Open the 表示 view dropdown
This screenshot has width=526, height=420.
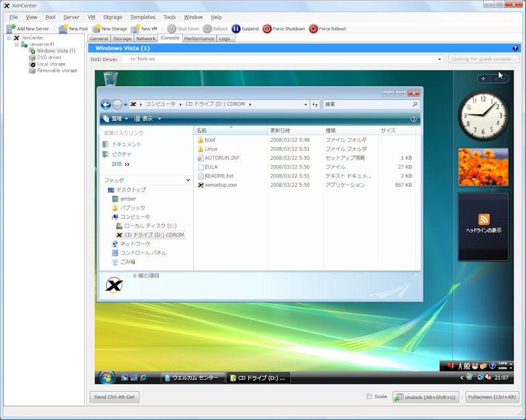point(147,119)
